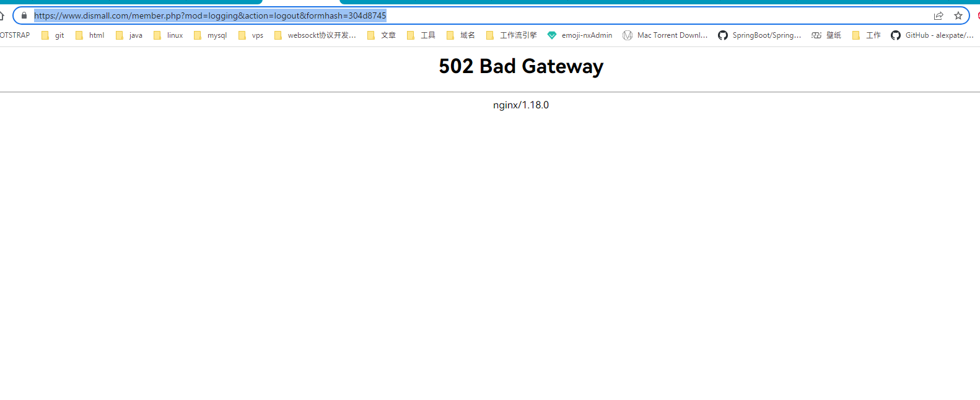Open the 域名 bookmark folder
This screenshot has width=980, height=400.
point(461,35)
